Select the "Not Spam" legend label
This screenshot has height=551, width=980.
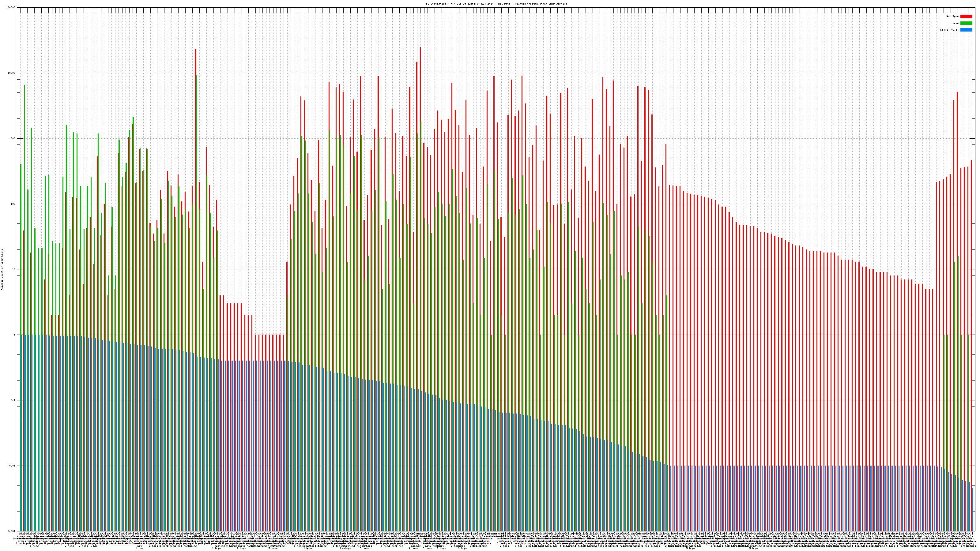(x=953, y=16)
